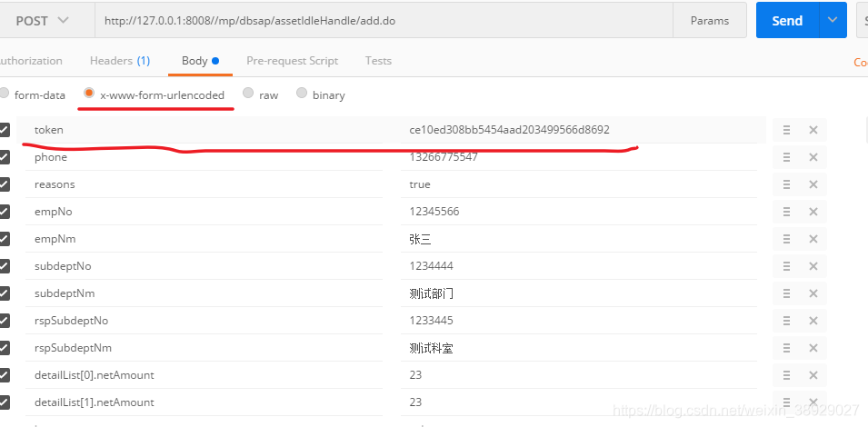Open the Tests tab
The height and width of the screenshot is (427, 868).
pyautogui.click(x=378, y=61)
